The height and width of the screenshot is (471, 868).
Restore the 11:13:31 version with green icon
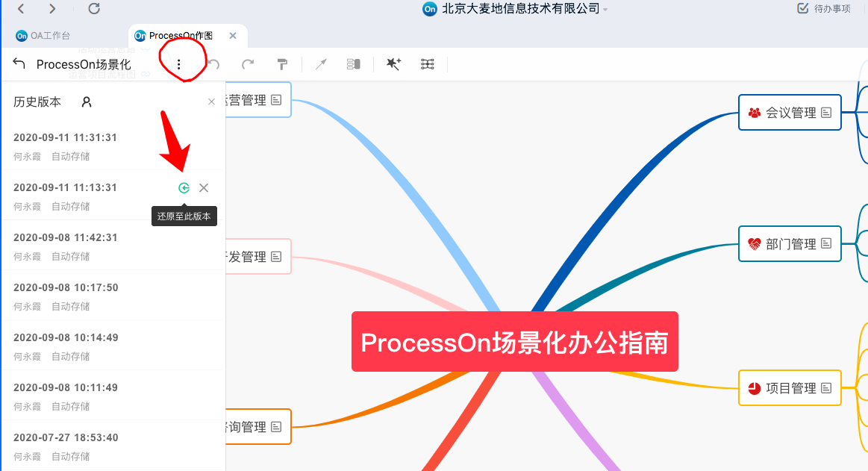(x=184, y=187)
